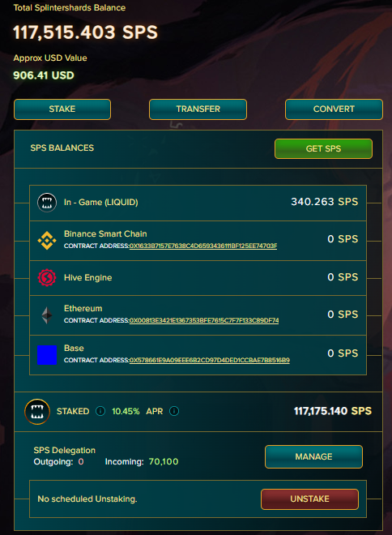Click the In-Game liquid SPS monster icon
Image resolution: width=392 pixels, height=535 pixels.
(47, 203)
